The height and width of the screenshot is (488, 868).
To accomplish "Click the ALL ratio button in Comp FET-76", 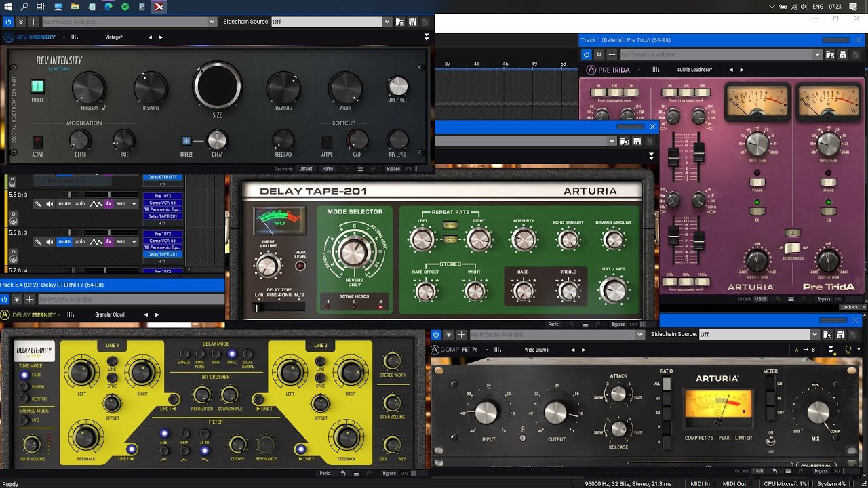I will 667,384.
